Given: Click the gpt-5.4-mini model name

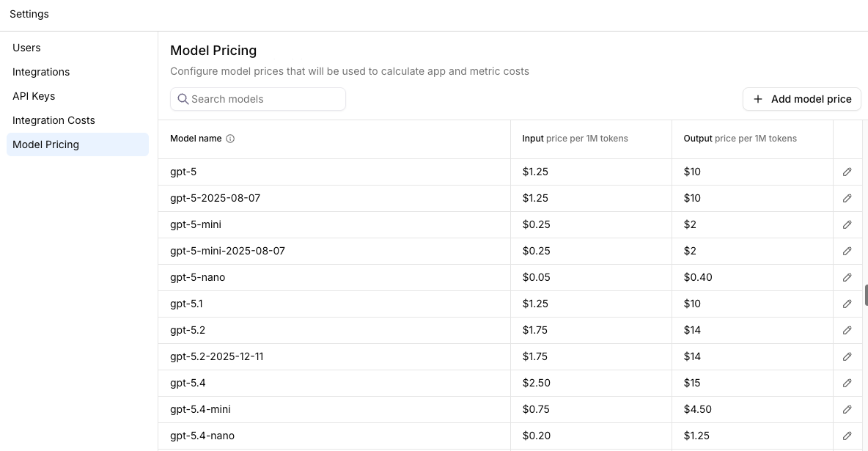Looking at the screenshot, I should pos(200,409).
